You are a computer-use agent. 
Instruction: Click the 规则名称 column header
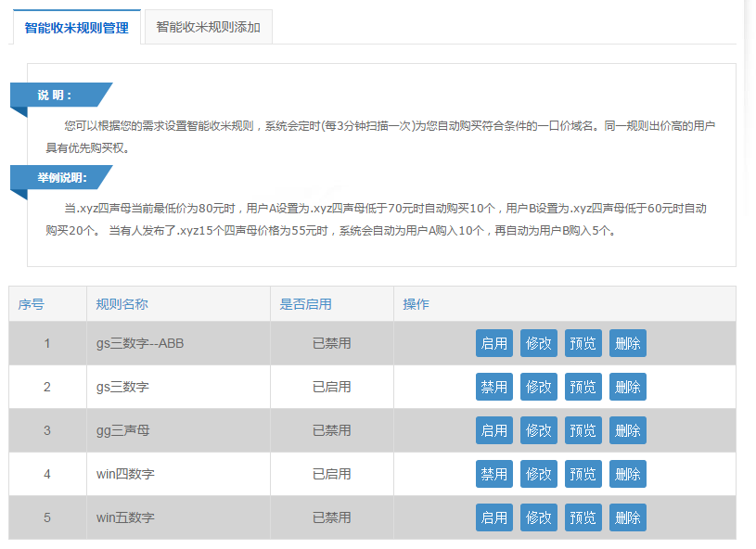pos(122,304)
